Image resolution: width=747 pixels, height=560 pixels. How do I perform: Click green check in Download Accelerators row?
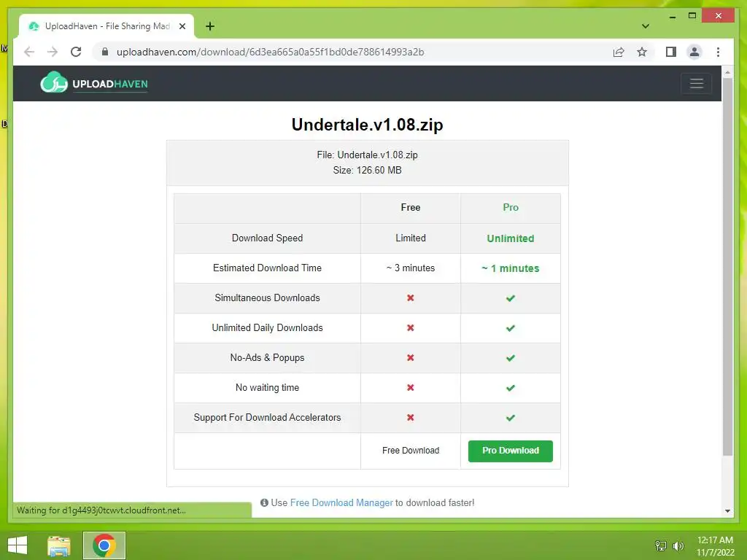tap(510, 418)
